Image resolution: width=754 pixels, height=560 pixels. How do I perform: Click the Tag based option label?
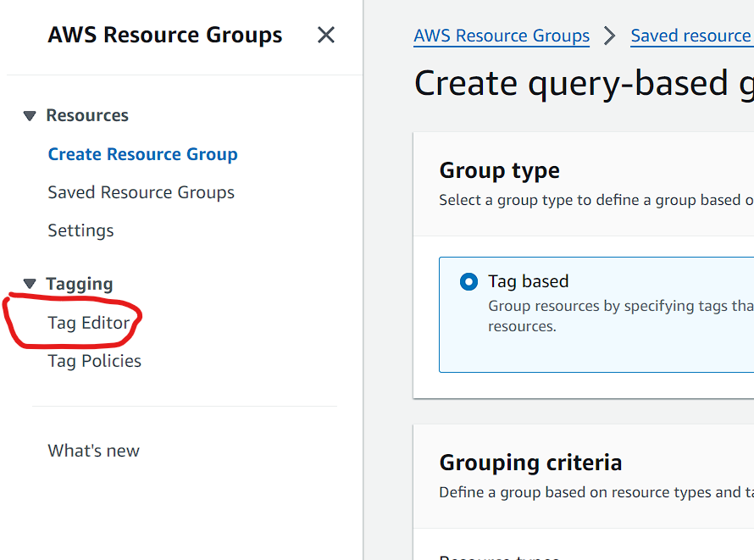(x=529, y=281)
